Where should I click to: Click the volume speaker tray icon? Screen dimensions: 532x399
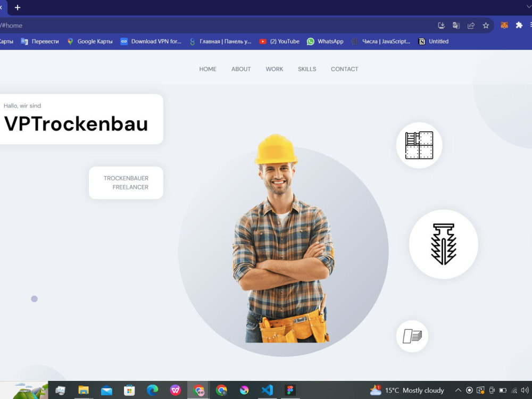point(525,390)
